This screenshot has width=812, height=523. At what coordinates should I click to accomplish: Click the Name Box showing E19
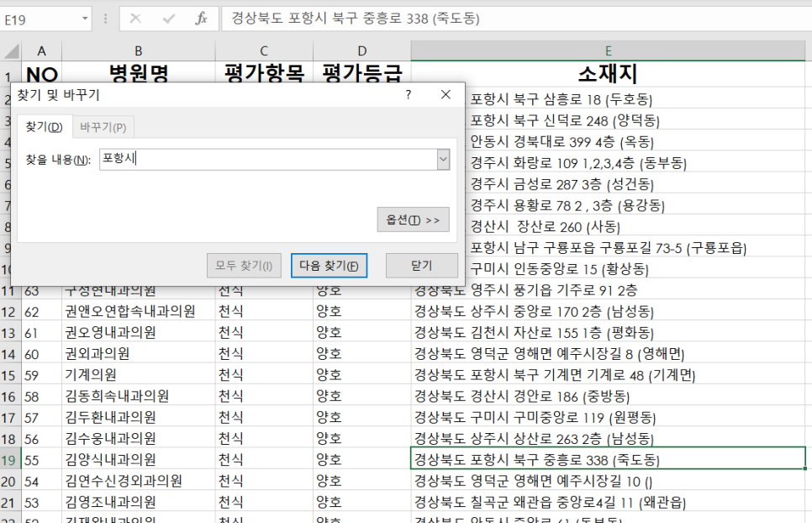coord(41,19)
